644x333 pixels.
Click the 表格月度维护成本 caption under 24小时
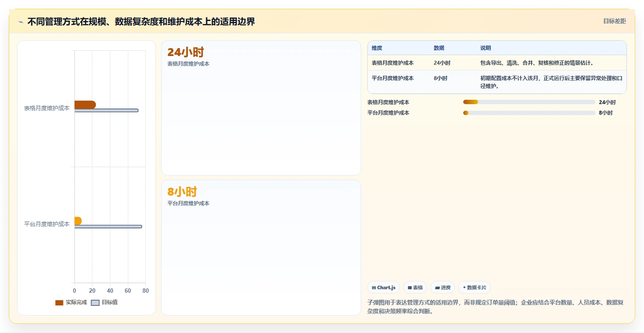click(188, 64)
